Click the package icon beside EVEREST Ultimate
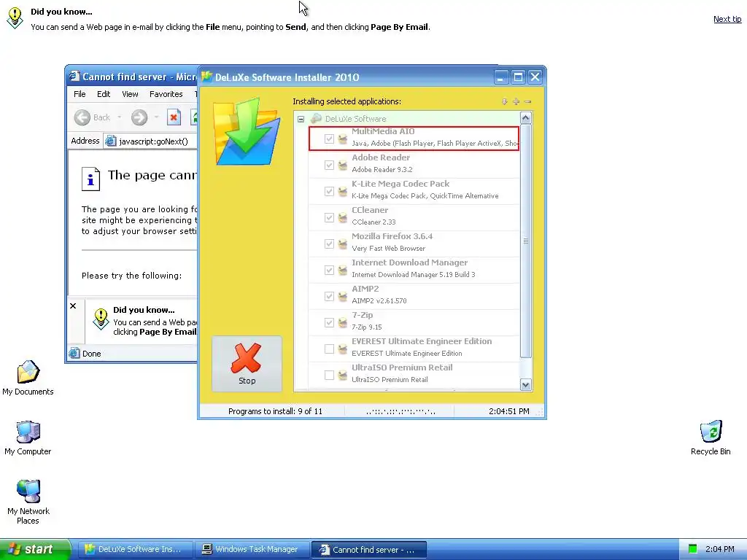This screenshot has height=560, width=747. click(x=343, y=349)
